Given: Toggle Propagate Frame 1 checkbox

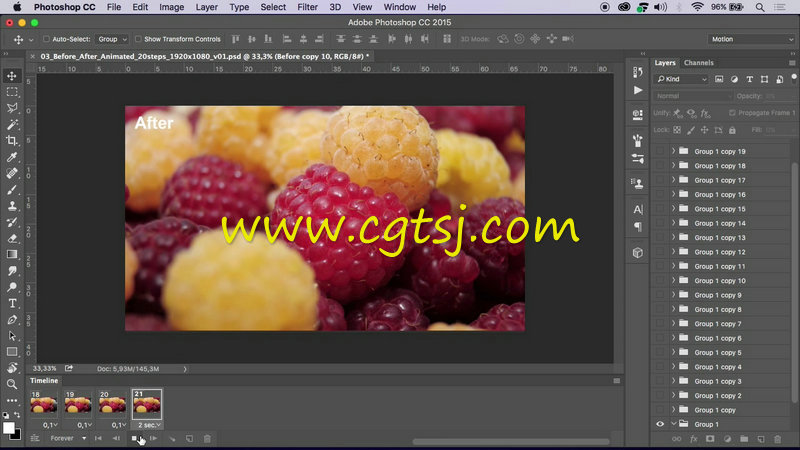Looking at the screenshot, I should click(x=732, y=113).
